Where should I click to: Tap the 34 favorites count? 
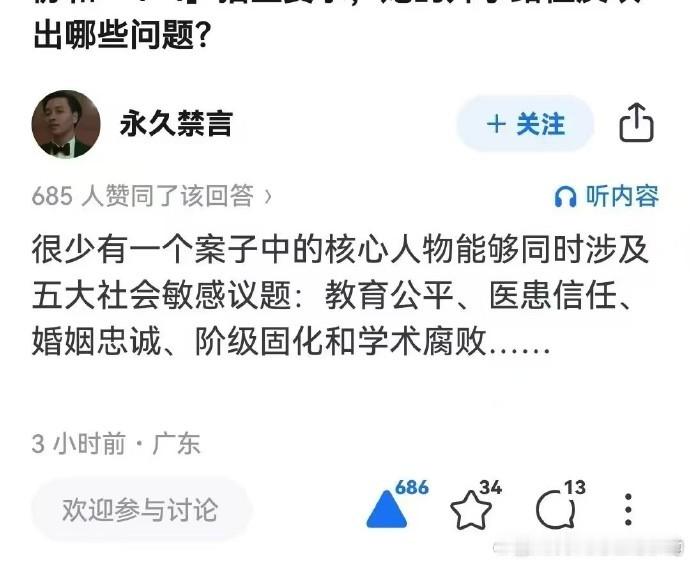click(x=491, y=487)
